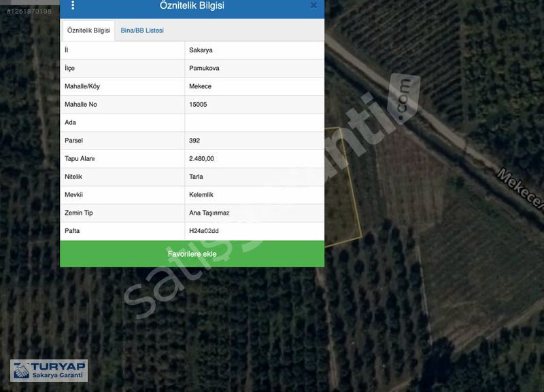Select the Pamukova district value
The width and height of the screenshot is (544, 392).
(204, 69)
